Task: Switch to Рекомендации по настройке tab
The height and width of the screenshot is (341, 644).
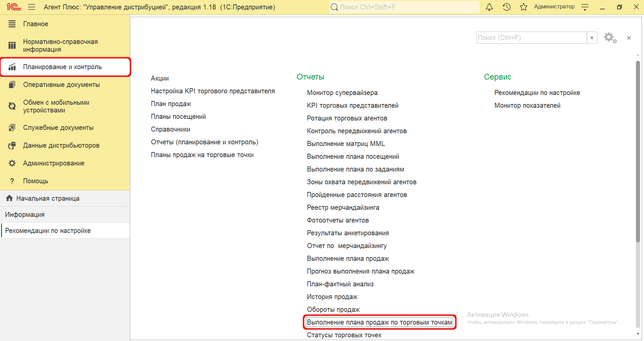Action: tap(65, 231)
